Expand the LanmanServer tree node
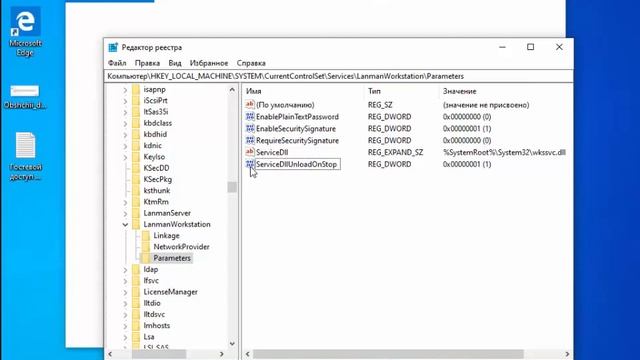Viewport: 640px width, 360px height. click(x=125, y=213)
